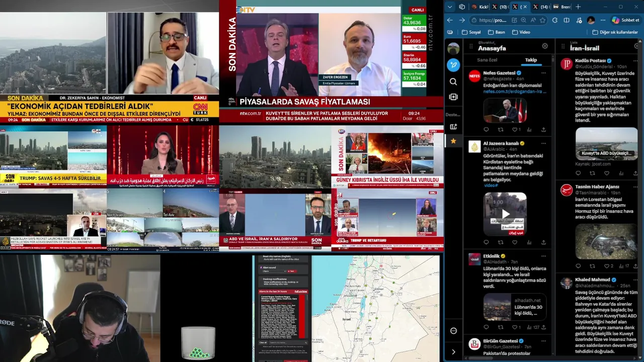The image size is (644, 362).
Task: Open the Kuveyt'te ABD büyükelçiliği link card
Action: coord(606,144)
